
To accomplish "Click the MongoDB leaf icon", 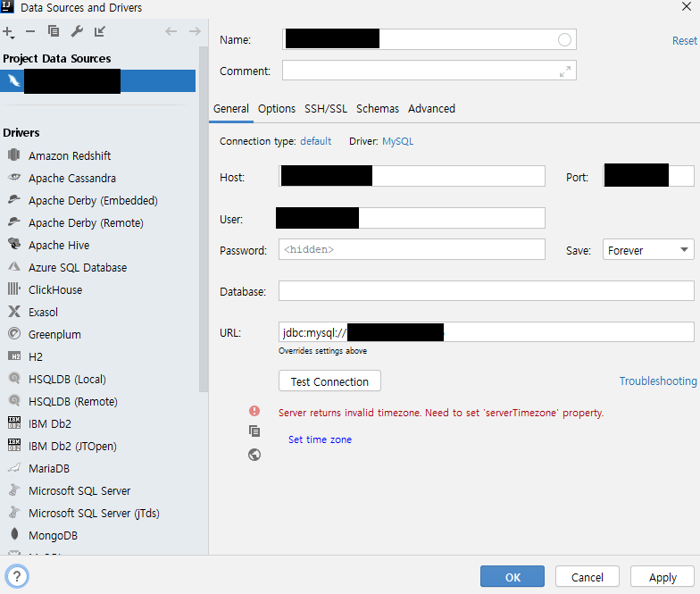I will pyautogui.click(x=14, y=534).
